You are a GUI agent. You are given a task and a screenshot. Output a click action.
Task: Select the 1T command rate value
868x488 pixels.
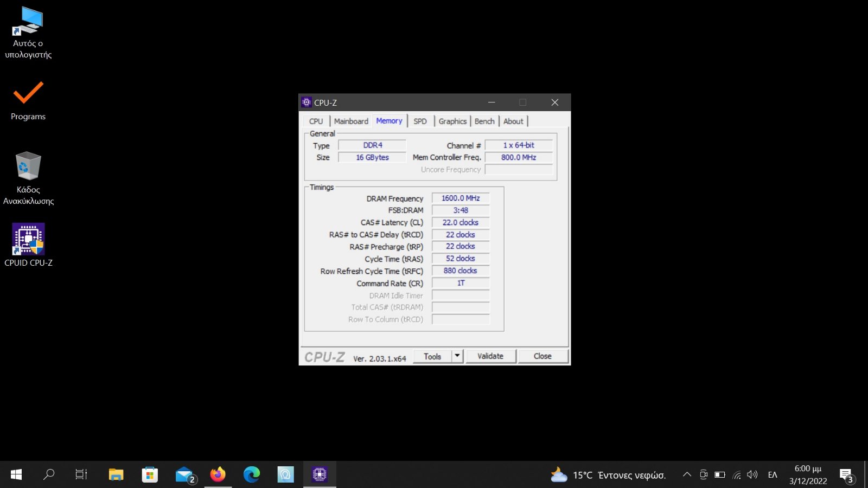pos(461,283)
